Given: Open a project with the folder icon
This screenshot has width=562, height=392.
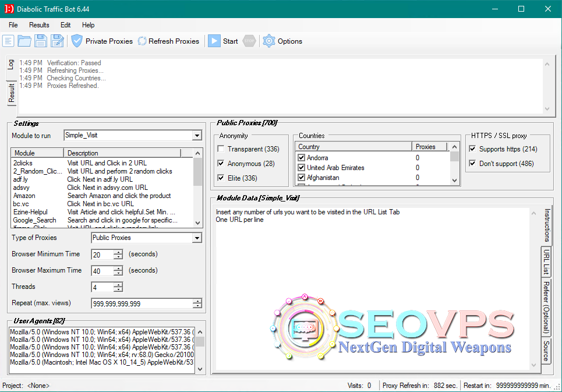Looking at the screenshot, I should [x=24, y=41].
